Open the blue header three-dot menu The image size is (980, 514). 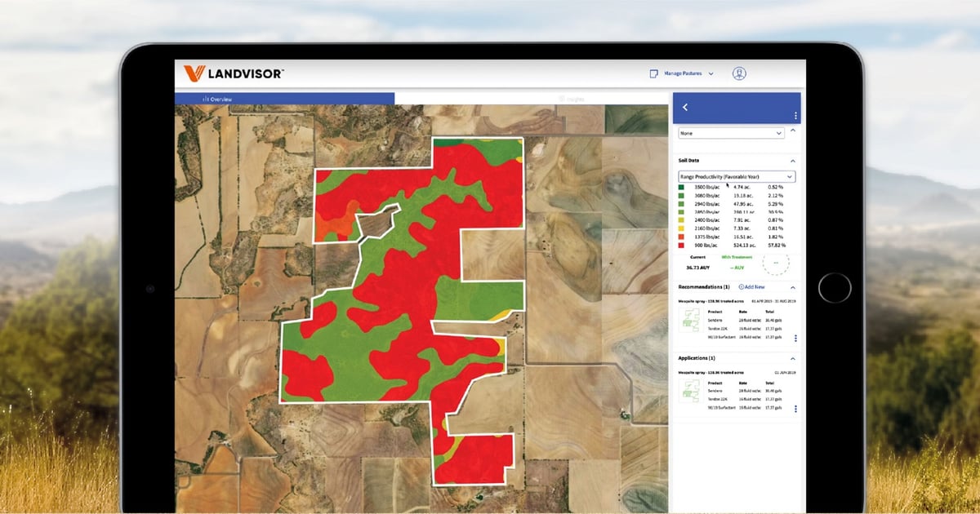click(x=795, y=116)
